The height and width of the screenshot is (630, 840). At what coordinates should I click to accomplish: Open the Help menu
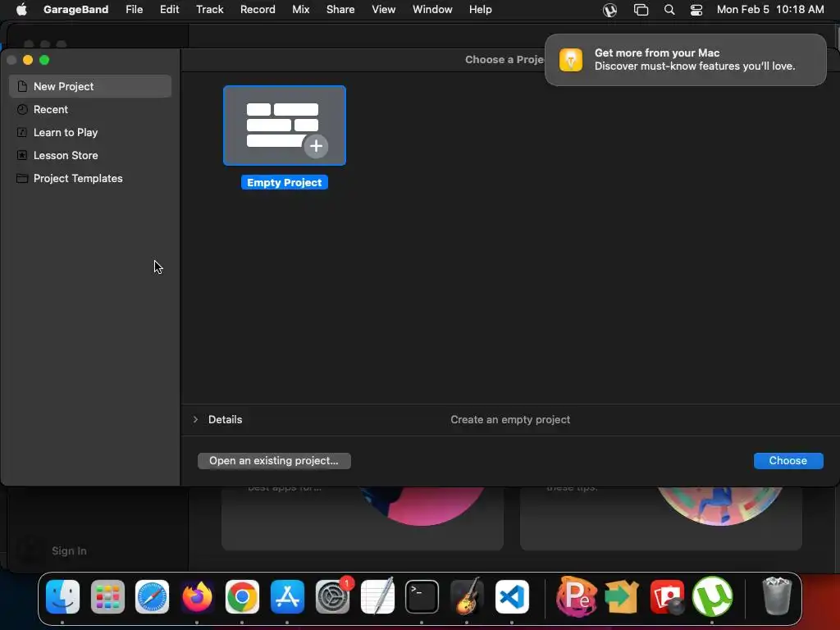tap(480, 9)
